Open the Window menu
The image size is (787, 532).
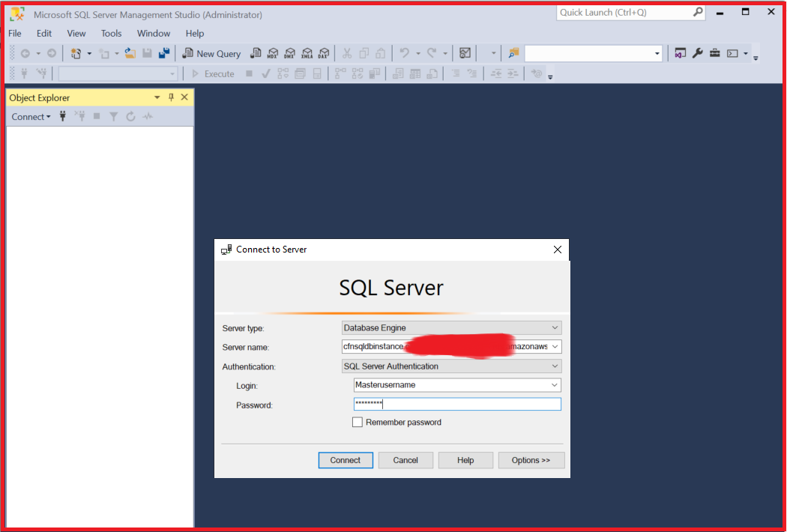(x=154, y=33)
